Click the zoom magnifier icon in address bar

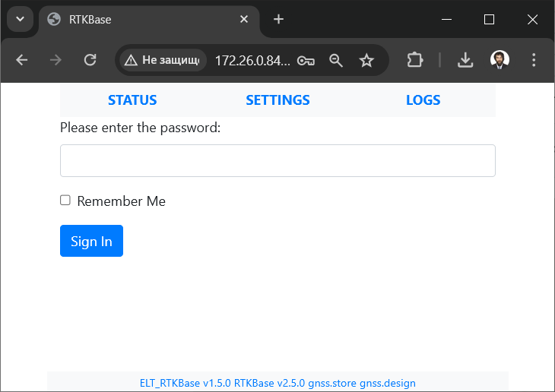coord(335,61)
